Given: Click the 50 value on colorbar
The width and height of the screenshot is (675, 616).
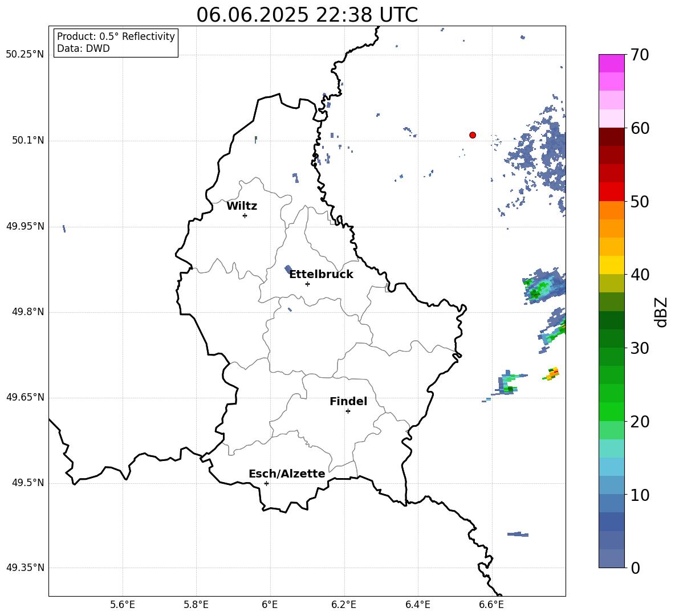Looking at the screenshot, I should point(640,202).
